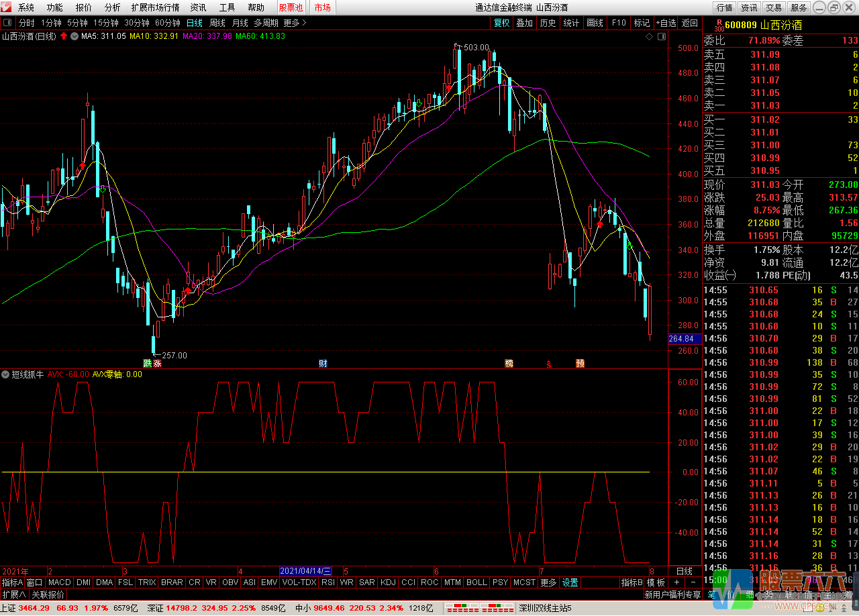Expand 更多 periods chevron
The width and height of the screenshot is (859, 616).
(x=295, y=23)
